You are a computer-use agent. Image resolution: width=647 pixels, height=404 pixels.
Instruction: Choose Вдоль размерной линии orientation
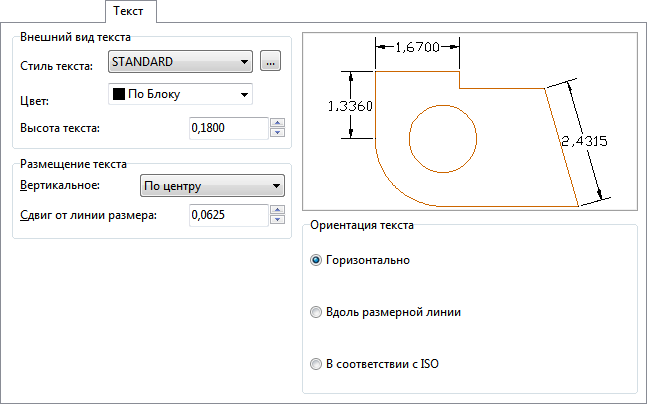pos(317,312)
